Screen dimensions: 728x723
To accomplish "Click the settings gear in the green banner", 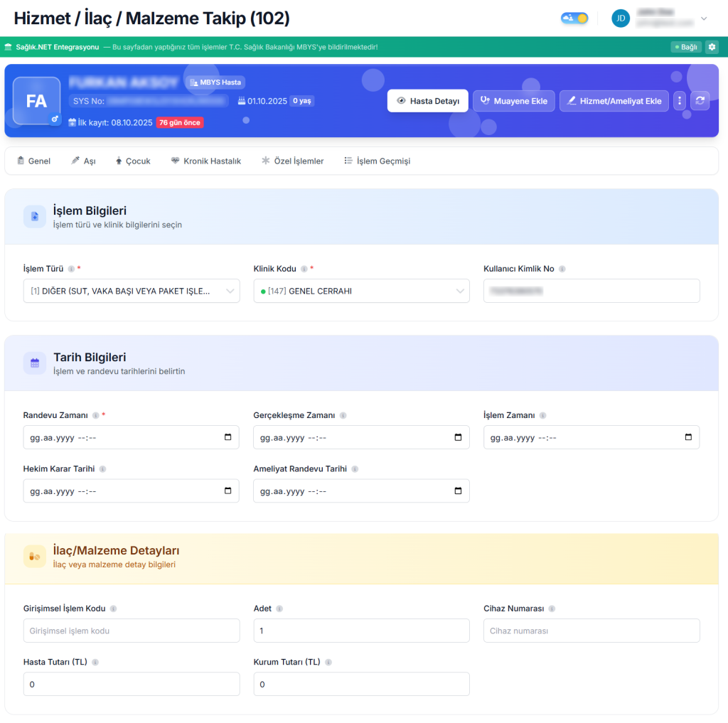I will 712,47.
